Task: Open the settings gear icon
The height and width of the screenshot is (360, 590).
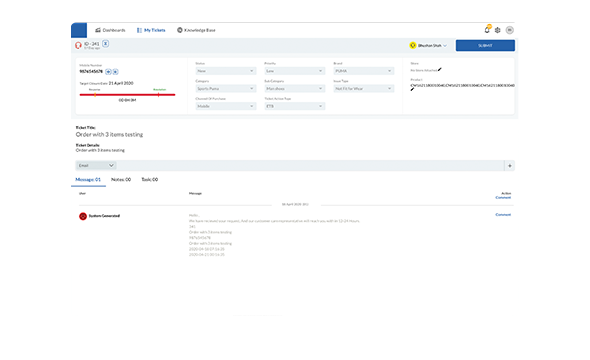Action: coord(497,30)
